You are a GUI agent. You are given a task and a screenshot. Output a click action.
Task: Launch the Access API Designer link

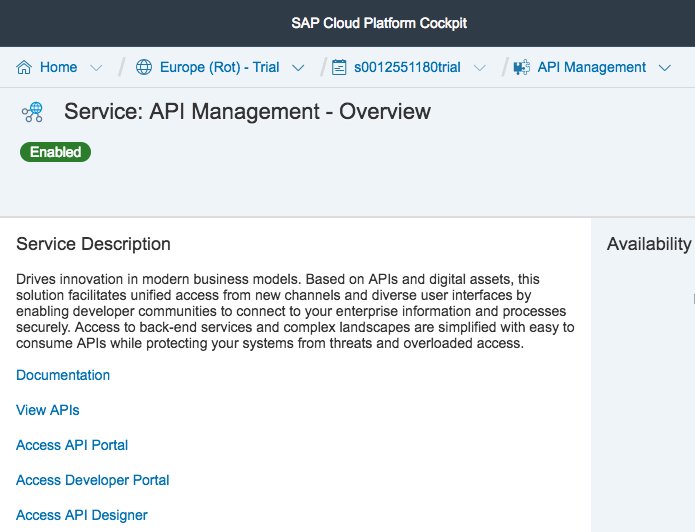coord(82,515)
